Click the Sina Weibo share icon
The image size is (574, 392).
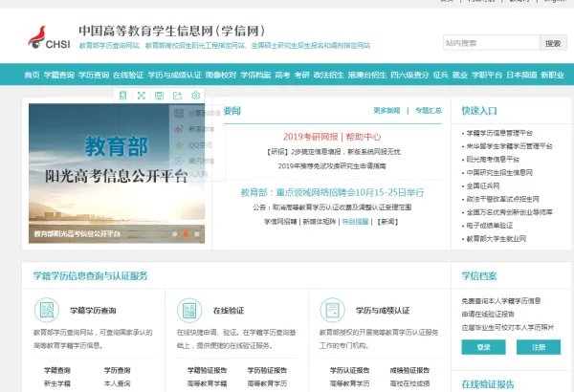coord(179,129)
